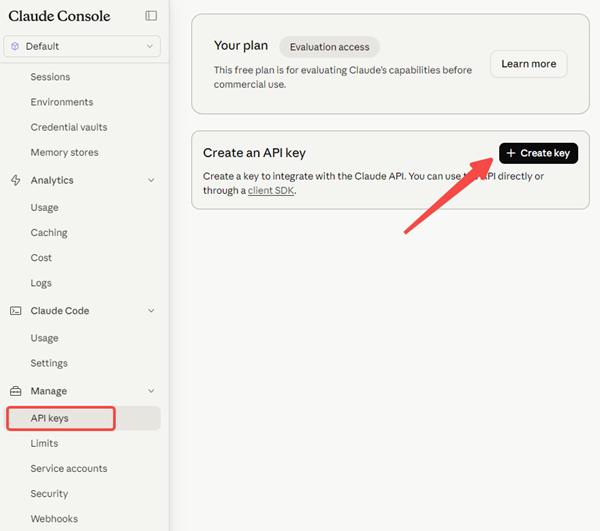Open Webhooks page
600x531 pixels.
[54, 519]
